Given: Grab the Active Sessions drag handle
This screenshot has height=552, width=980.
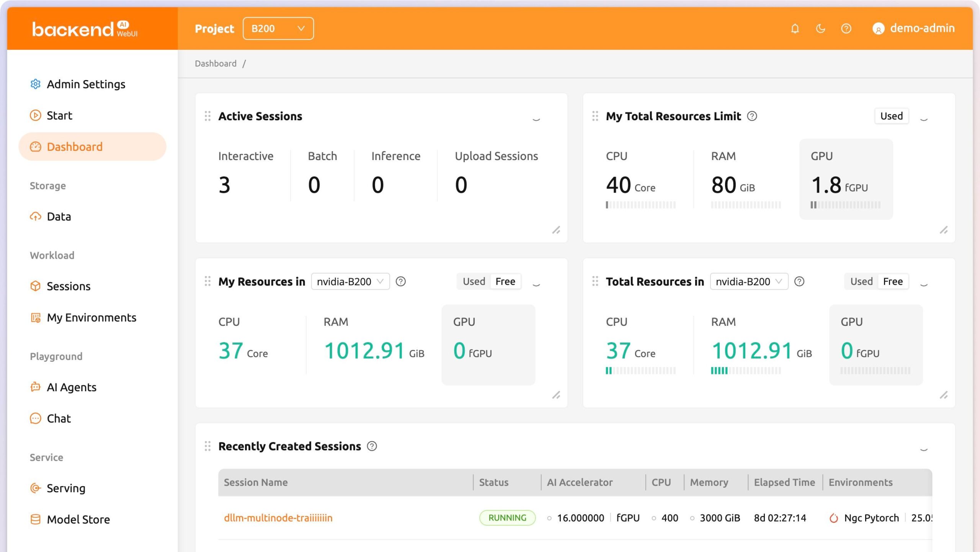Looking at the screenshot, I should [207, 116].
